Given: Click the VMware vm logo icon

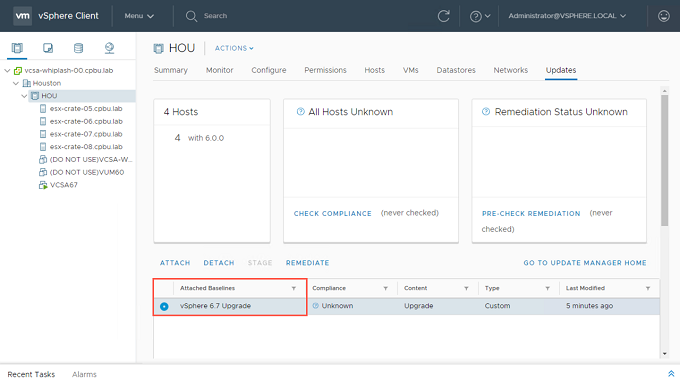Looking at the screenshot, I should (x=23, y=16).
